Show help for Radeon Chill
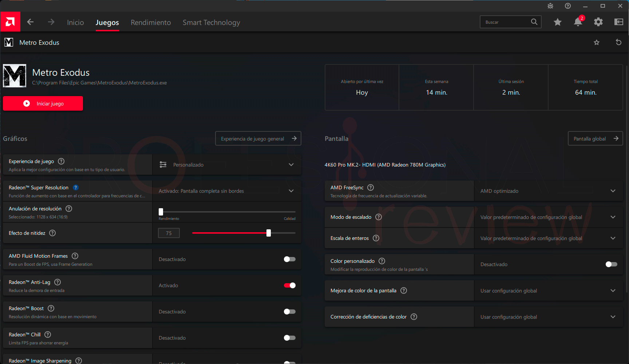Screen dimensions: 629x364 click(48, 335)
